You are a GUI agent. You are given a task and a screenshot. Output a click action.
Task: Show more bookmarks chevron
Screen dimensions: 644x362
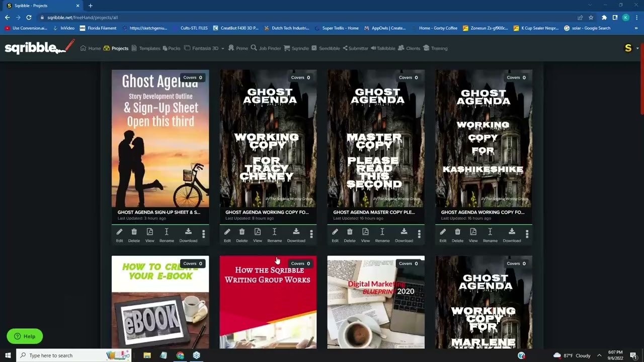(637, 28)
